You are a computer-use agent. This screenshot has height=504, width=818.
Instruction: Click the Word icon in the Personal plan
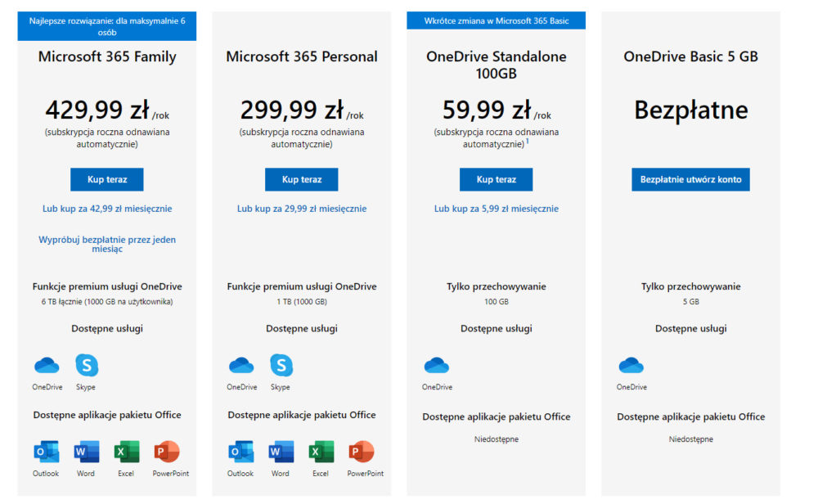(281, 452)
